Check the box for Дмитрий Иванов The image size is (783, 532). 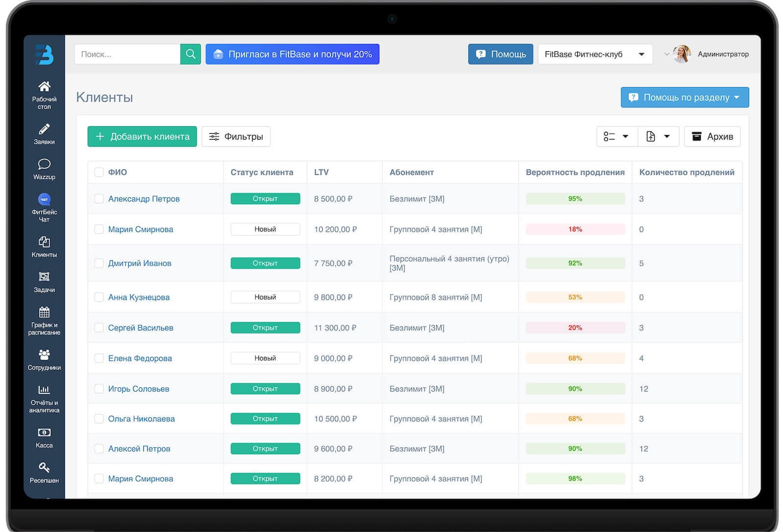pos(99,263)
